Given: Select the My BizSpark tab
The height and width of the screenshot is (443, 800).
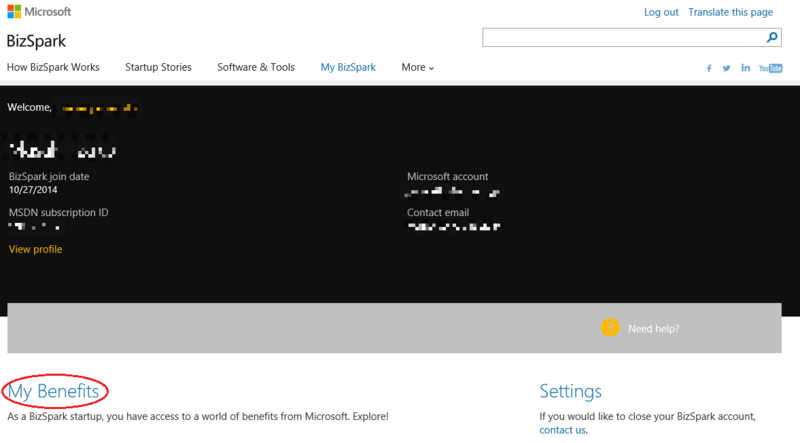Looking at the screenshot, I should click(348, 67).
